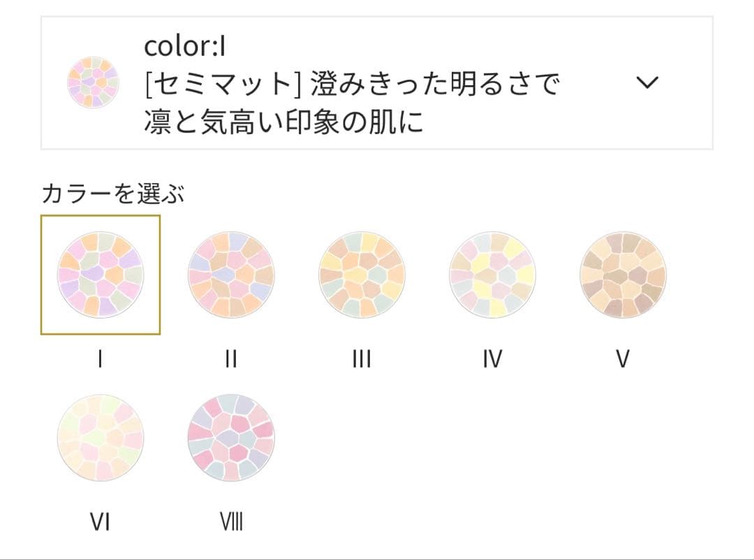754x560 pixels.
Task: Pick the darkest shade V swatch
Action: click(623, 274)
